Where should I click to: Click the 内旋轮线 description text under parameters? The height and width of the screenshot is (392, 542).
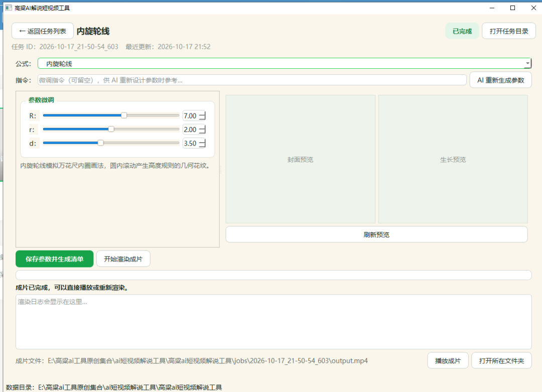pyautogui.click(x=115, y=166)
